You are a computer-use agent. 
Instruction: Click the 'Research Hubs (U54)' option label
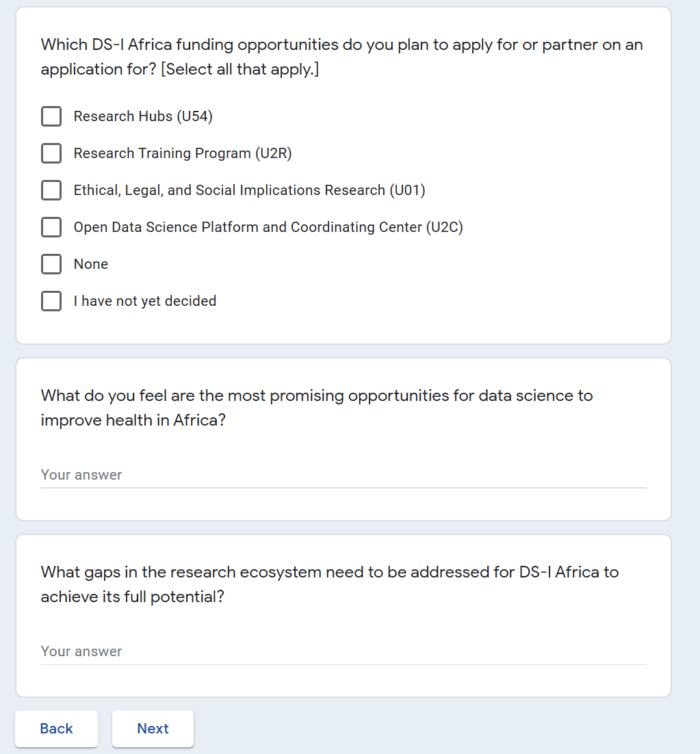pyautogui.click(x=143, y=117)
